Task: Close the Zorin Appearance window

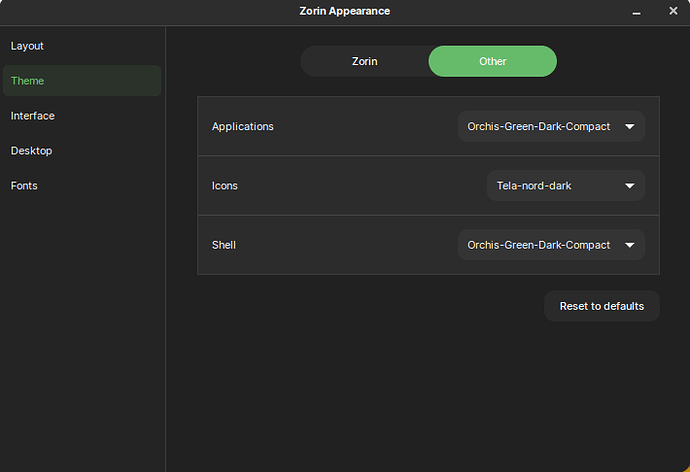Action: pos(673,11)
